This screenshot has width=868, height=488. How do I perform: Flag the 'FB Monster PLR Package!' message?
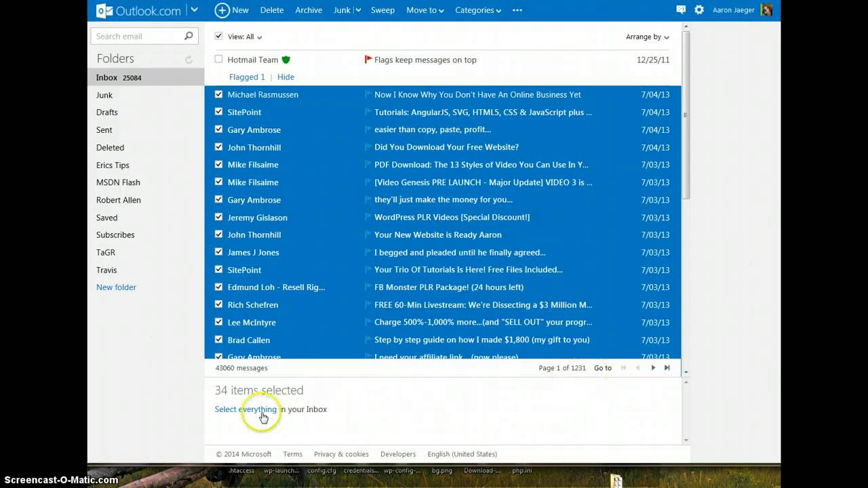[368, 287]
